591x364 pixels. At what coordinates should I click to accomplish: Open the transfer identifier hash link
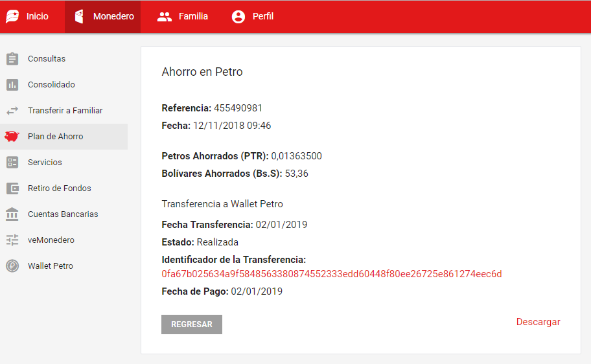pos(331,274)
